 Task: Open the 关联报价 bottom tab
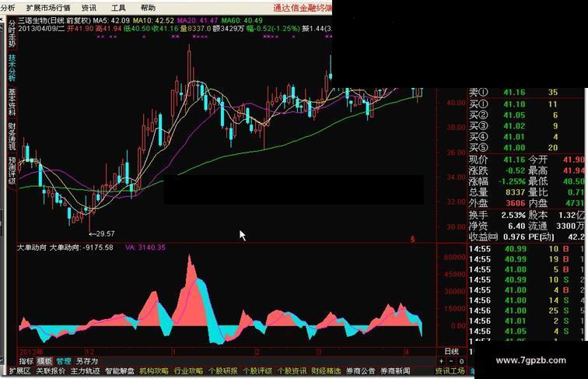coord(51,371)
